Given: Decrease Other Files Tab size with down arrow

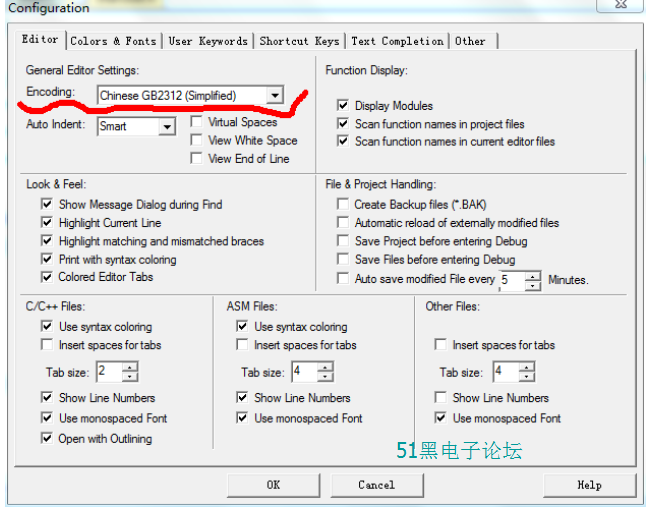Looking at the screenshot, I should [x=527, y=376].
